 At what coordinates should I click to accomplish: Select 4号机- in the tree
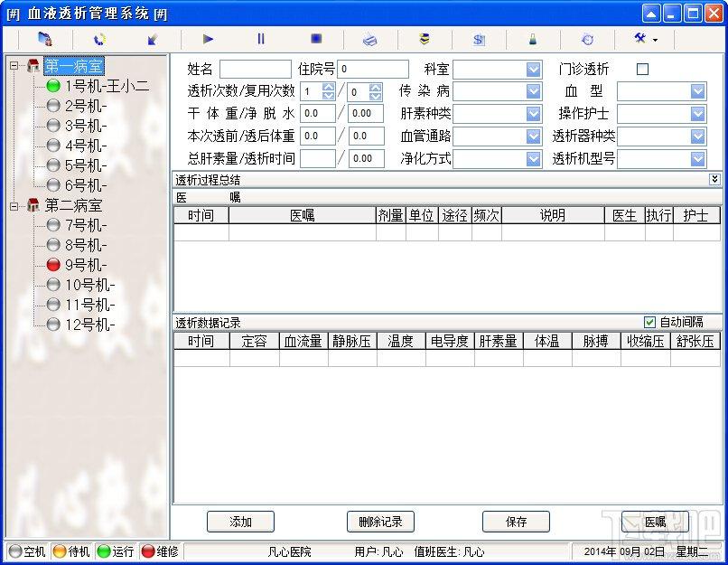[x=86, y=146]
